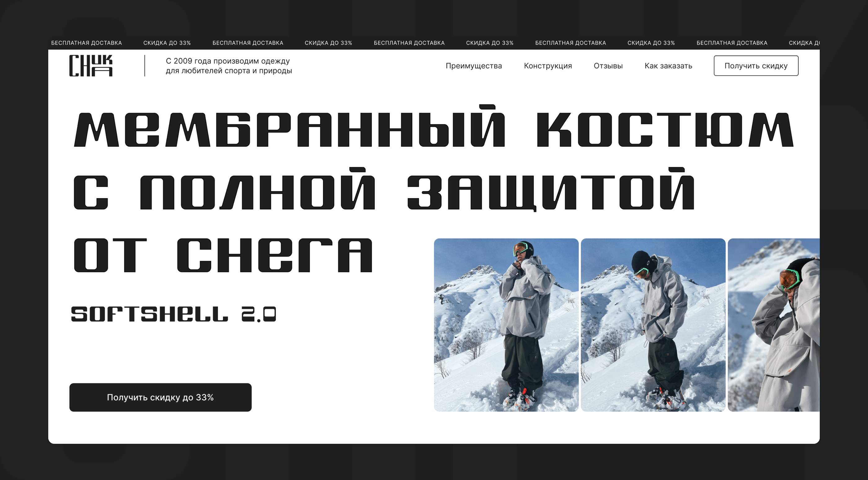Click the CHUKA logo
The image size is (868, 480).
[x=91, y=66]
